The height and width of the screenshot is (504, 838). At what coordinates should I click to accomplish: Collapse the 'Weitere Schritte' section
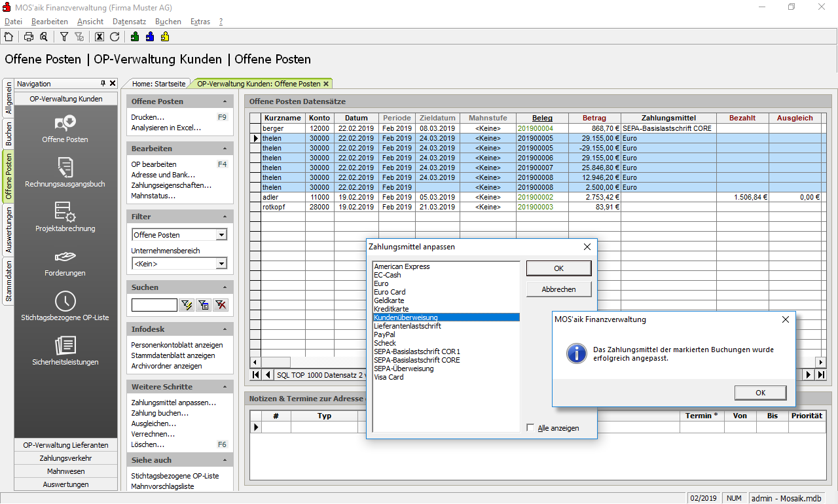point(225,387)
